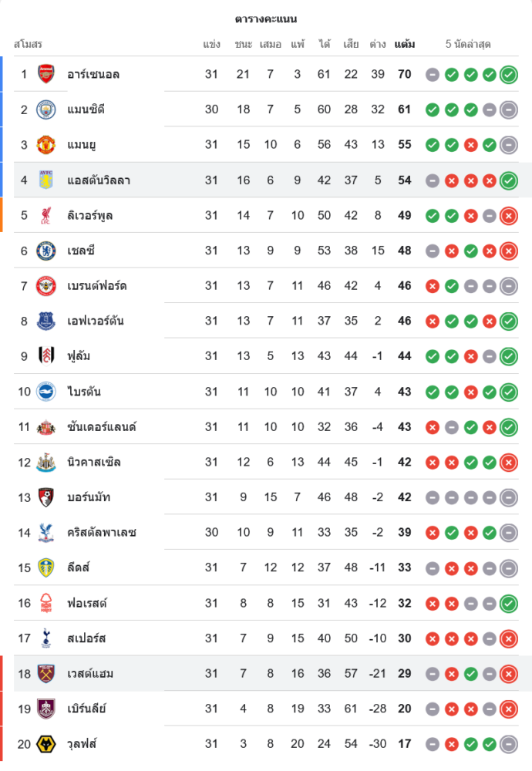Open the แมนยู team link

(x=82, y=145)
